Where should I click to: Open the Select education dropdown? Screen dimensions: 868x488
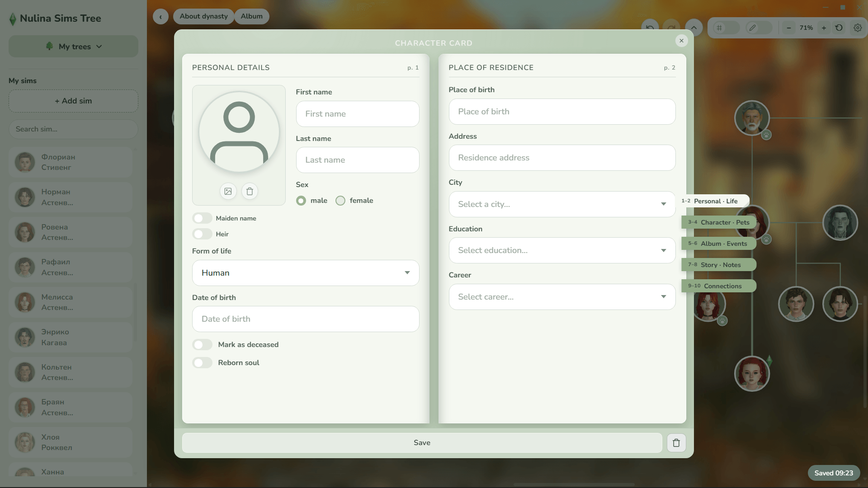pyautogui.click(x=562, y=250)
